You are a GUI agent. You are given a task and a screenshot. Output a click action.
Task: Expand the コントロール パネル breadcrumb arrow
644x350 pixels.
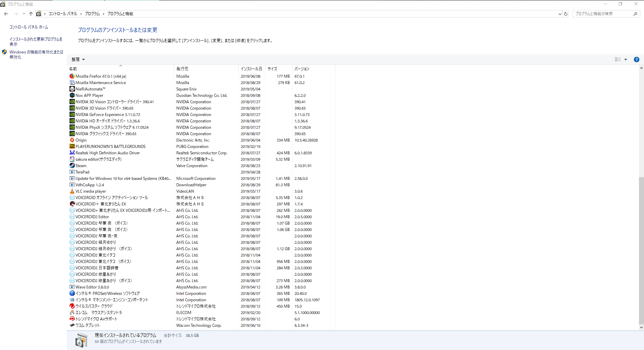pos(81,14)
